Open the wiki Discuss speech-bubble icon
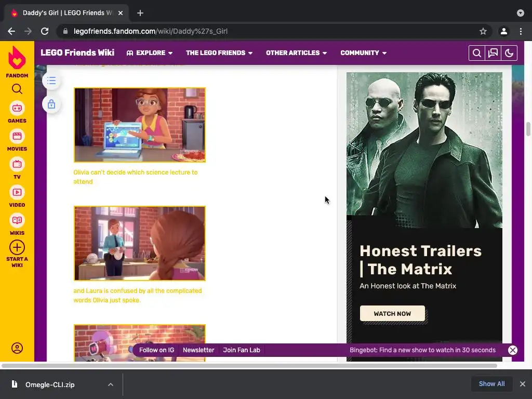Image resolution: width=532 pixels, height=399 pixels. [x=493, y=53]
